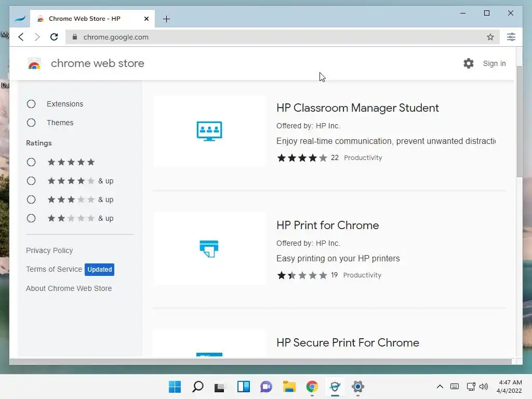
Task: Open Task View on the taskbar
Action: click(x=220, y=387)
